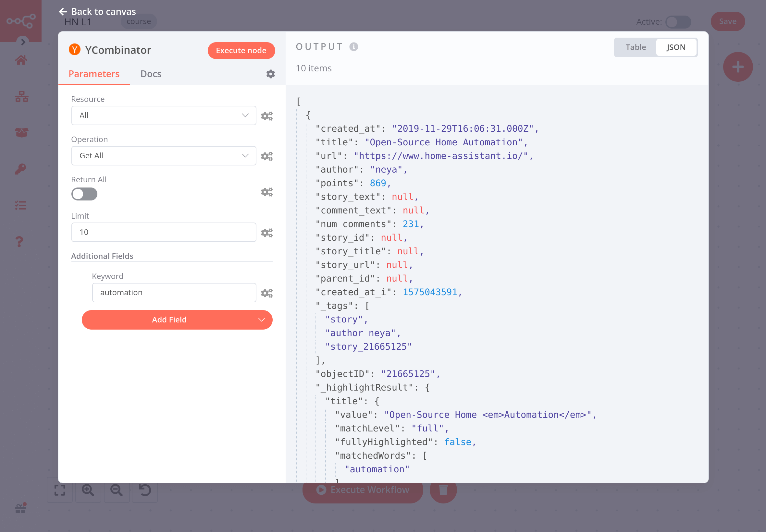Image resolution: width=766 pixels, height=532 pixels.
Task: Enable the Return All toggle
Action: (x=84, y=194)
